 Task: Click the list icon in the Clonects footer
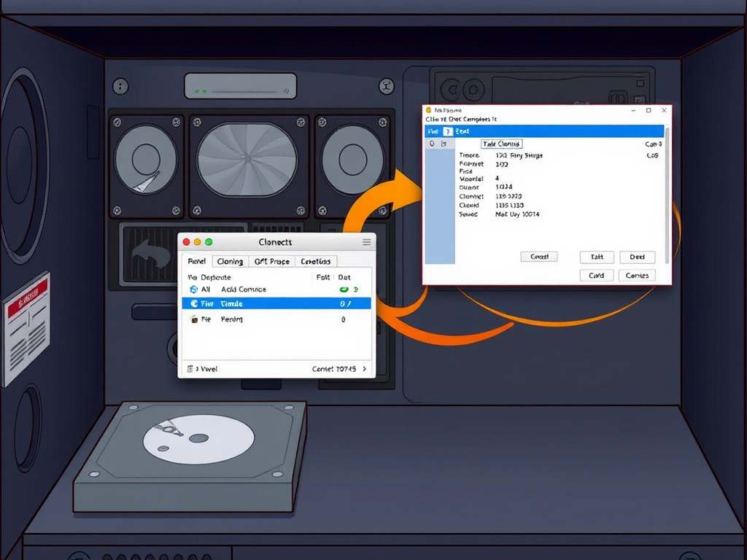[x=191, y=368]
